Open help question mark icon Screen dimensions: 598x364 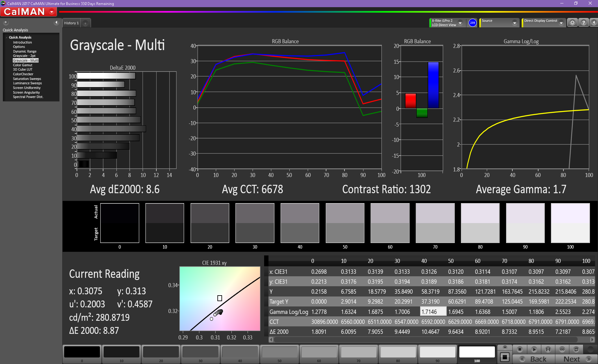point(584,23)
